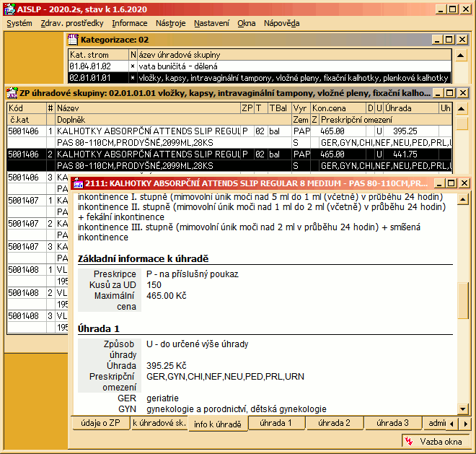Close the 2111 KALHOTKY ABSORPČNÍ detail window
This screenshot has height=454, width=476.
(464, 183)
